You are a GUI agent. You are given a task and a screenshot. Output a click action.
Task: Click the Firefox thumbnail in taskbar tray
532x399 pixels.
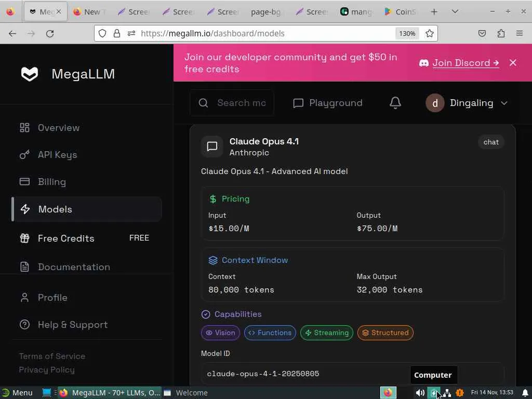point(388,393)
